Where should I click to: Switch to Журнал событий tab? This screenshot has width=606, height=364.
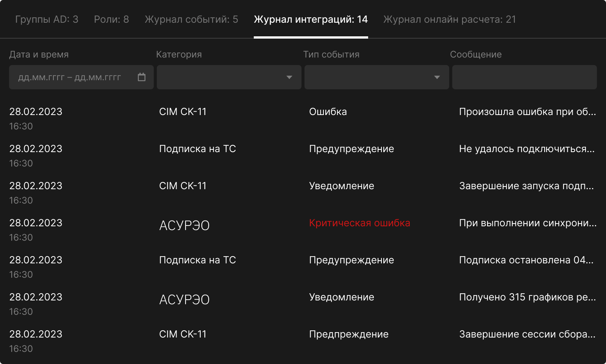[x=191, y=19]
